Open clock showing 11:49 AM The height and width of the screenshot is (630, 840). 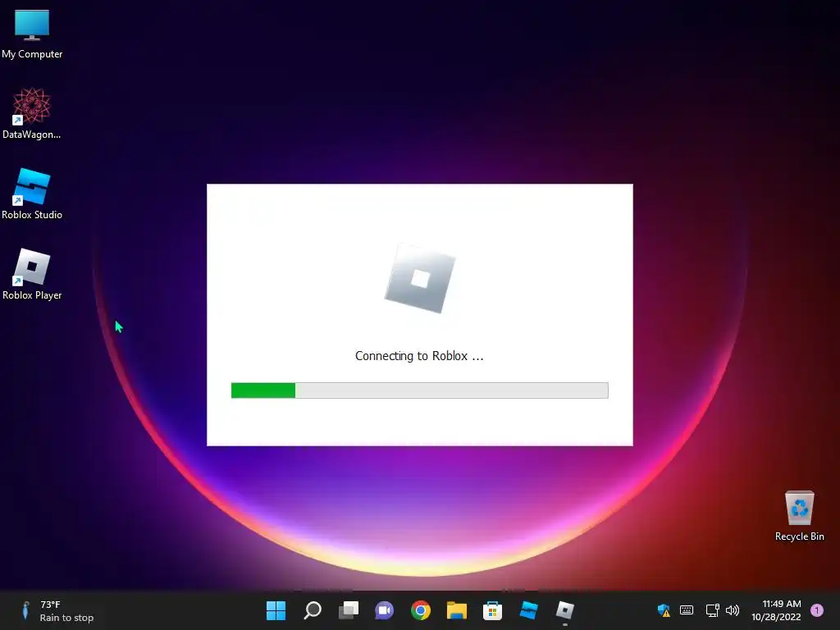coord(776,610)
